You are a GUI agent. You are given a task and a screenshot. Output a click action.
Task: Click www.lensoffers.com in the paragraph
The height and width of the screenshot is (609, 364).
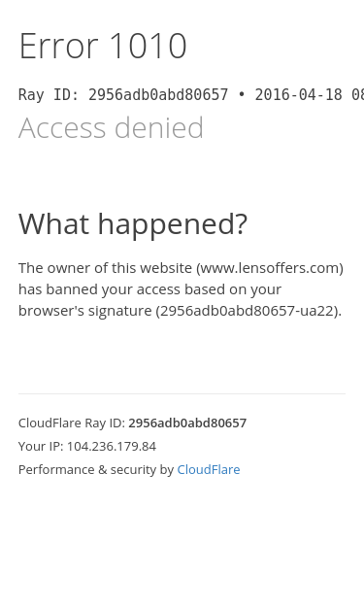tap(270, 268)
